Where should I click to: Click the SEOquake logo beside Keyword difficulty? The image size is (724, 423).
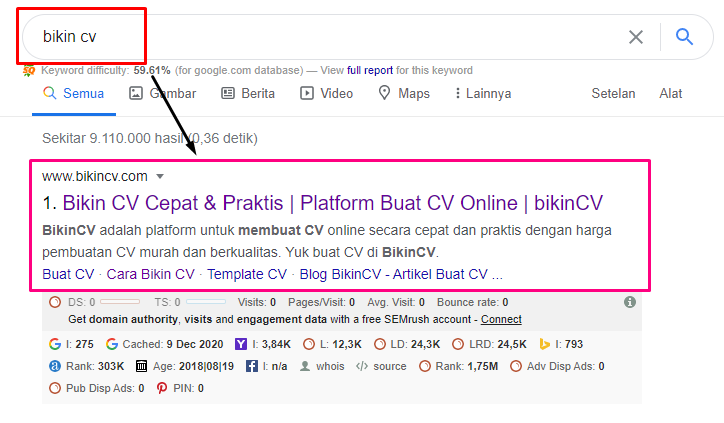pyautogui.click(x=29, y=71)
